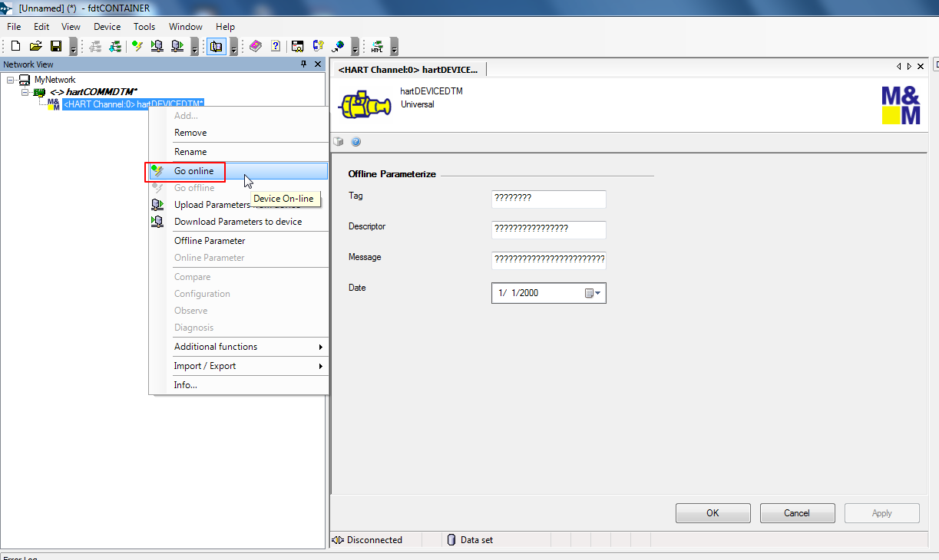Click the M&M logo
Image resolution: width=939 pixels, height=560 pixels.
(901, 105)
